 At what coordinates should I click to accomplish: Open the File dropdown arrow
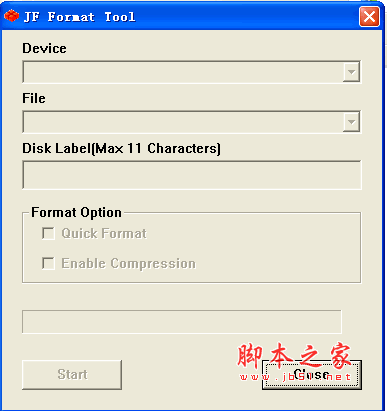click(351, 122)
